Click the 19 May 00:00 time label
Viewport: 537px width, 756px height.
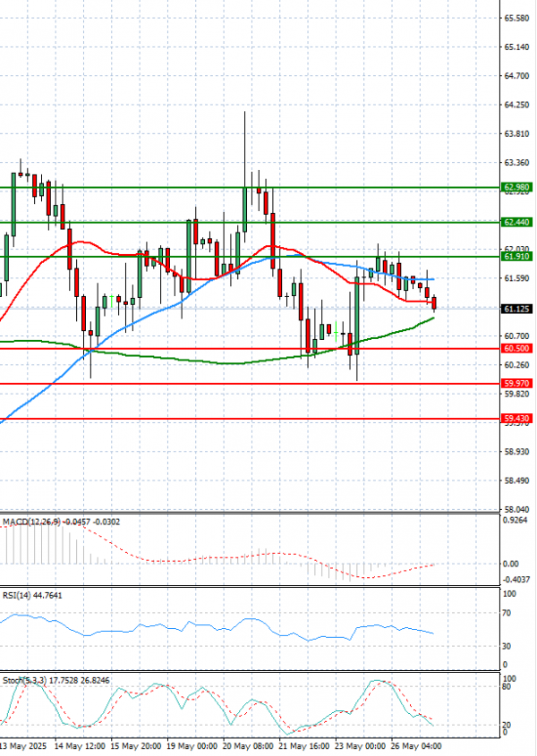click(192, 746)
